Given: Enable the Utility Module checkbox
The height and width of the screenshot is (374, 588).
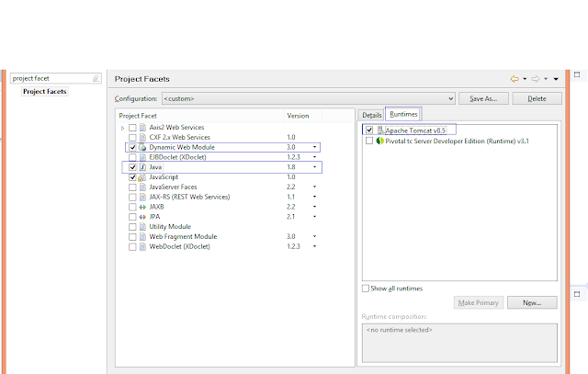Looking at the screenshot, I should (x=132, y=227).
